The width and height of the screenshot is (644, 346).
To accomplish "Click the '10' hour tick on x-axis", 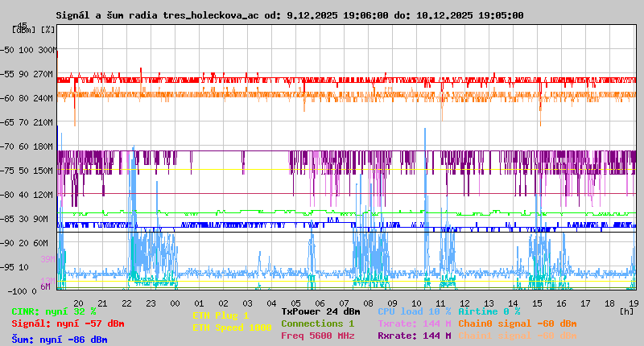I will tap(416, 303).
